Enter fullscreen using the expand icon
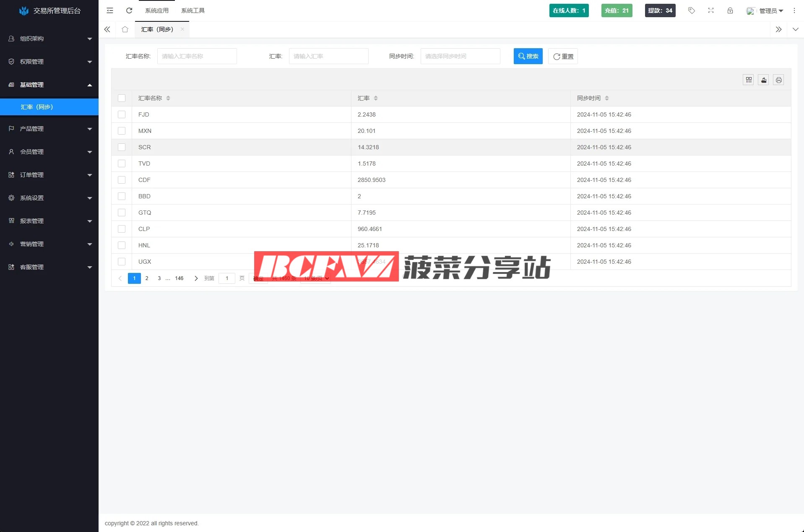804x532 pixels. 710,10
